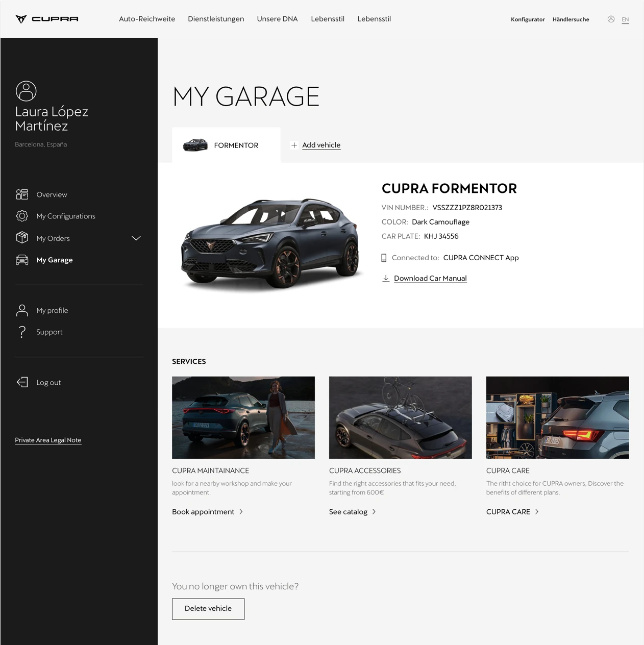The image size is (644, 645).
Task: Open My profile page
Action: click(x=52, y=310)
